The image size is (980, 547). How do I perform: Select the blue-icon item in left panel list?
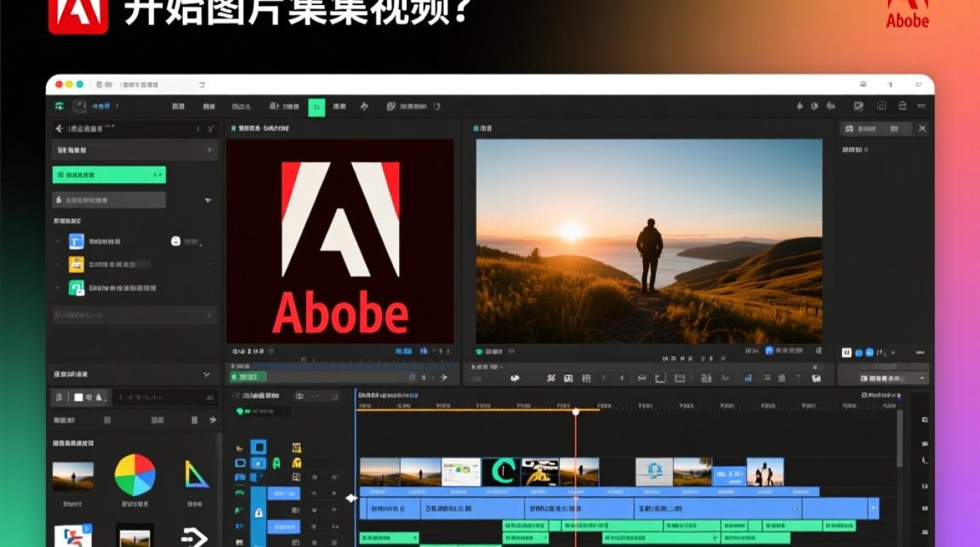[x=77, y=241]
